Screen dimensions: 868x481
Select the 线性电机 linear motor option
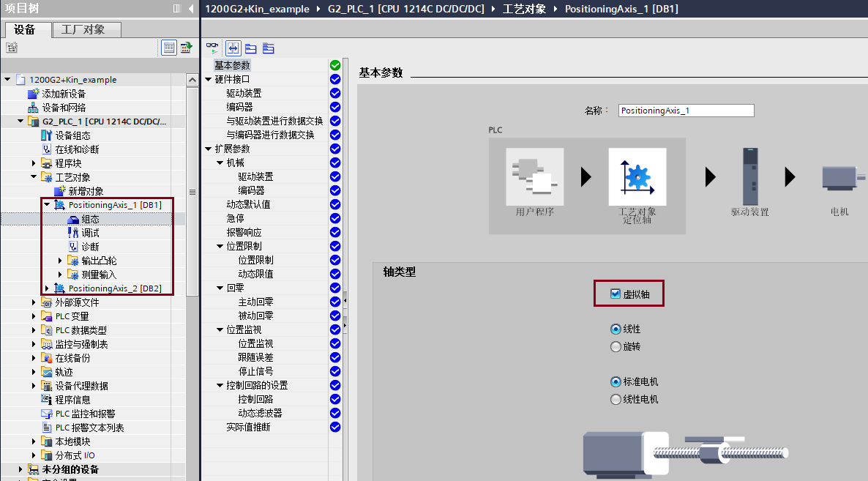(616, 399)
